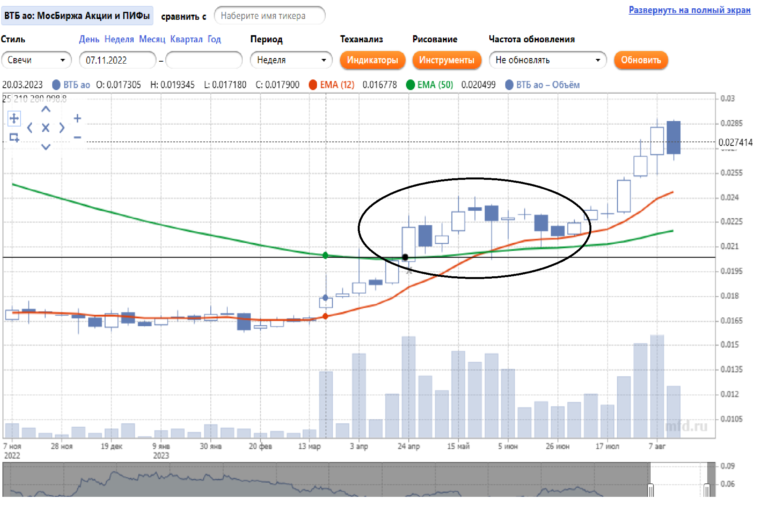Screen dimensions: 759x532
Task: Click the L: 0.017180 low value
Action: point(225,85)
